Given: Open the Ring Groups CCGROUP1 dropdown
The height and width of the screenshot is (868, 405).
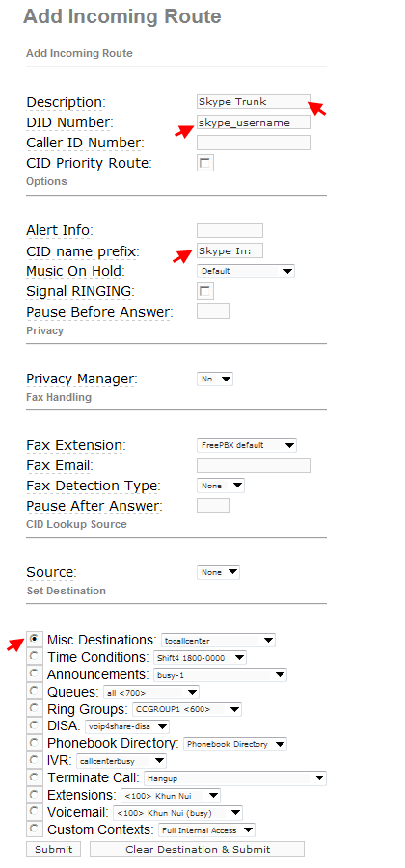Looking at the screenshot, I should pyautogui.click(x=187, y=709).
